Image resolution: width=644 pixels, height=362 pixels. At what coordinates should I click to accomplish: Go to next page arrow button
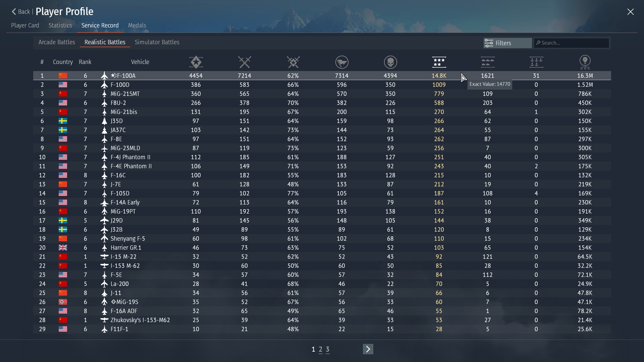(368, 349)
